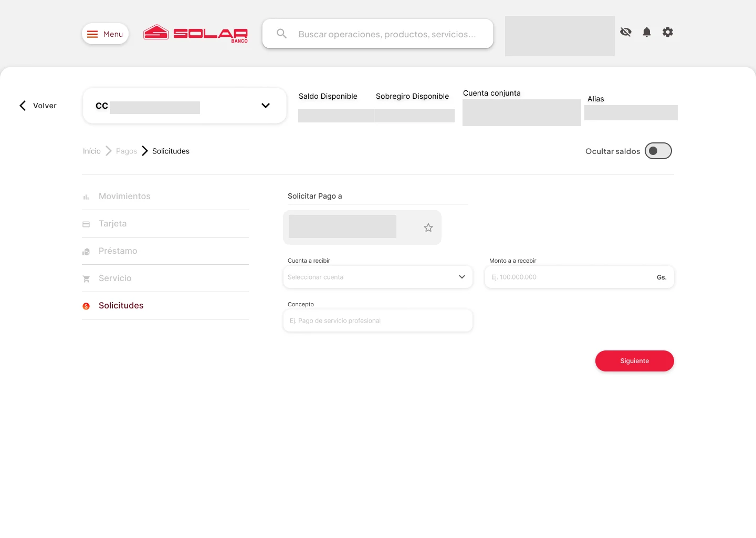Viewport: 756px width, 538px height.
Task: Click the Saldo Disponible label
Action: pos(328,96)
